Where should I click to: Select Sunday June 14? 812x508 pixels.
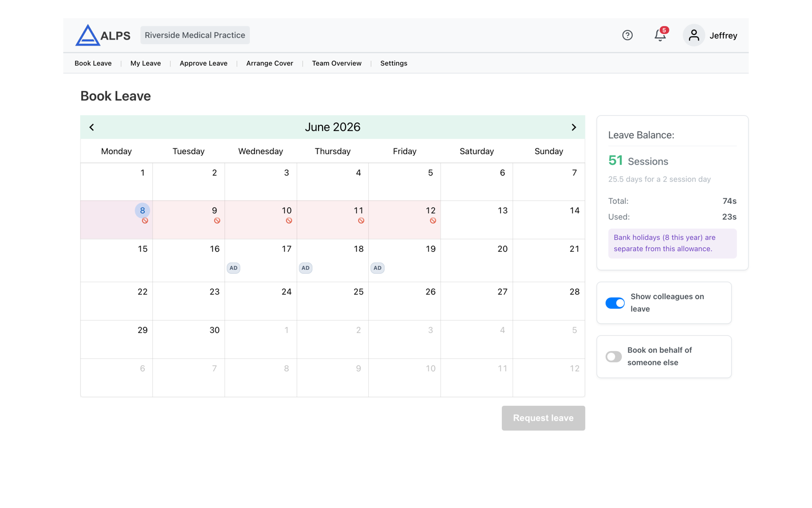click(x=549, y=220)
